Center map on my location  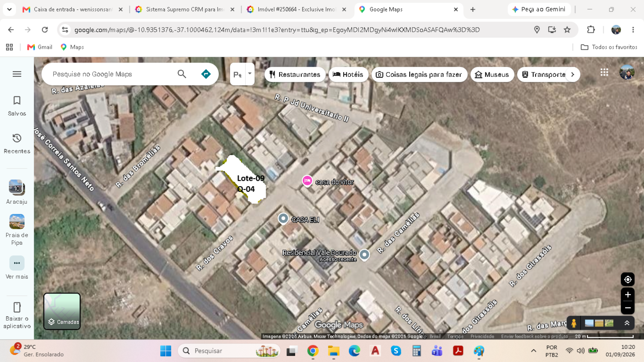click(x=628, y=279)
